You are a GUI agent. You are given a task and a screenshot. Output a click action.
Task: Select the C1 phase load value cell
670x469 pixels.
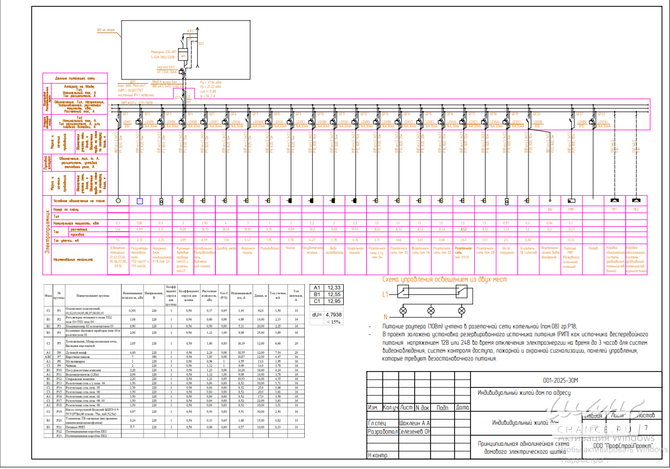[334, 301]
